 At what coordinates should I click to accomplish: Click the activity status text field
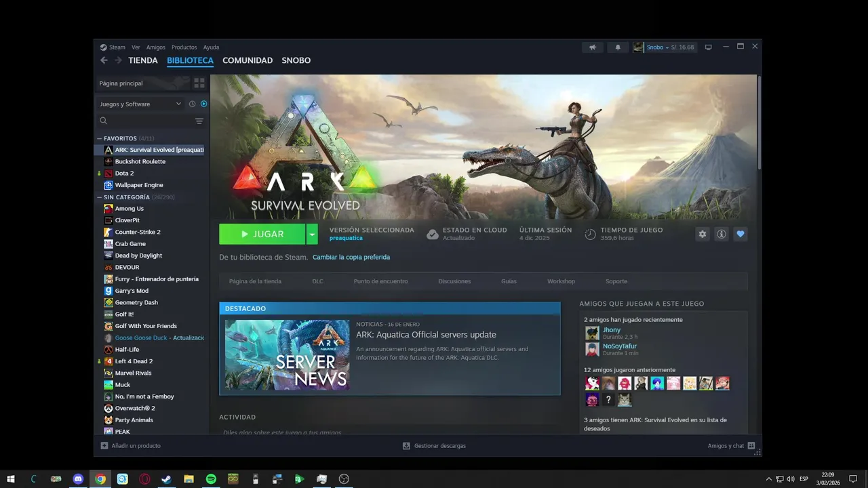390,432
